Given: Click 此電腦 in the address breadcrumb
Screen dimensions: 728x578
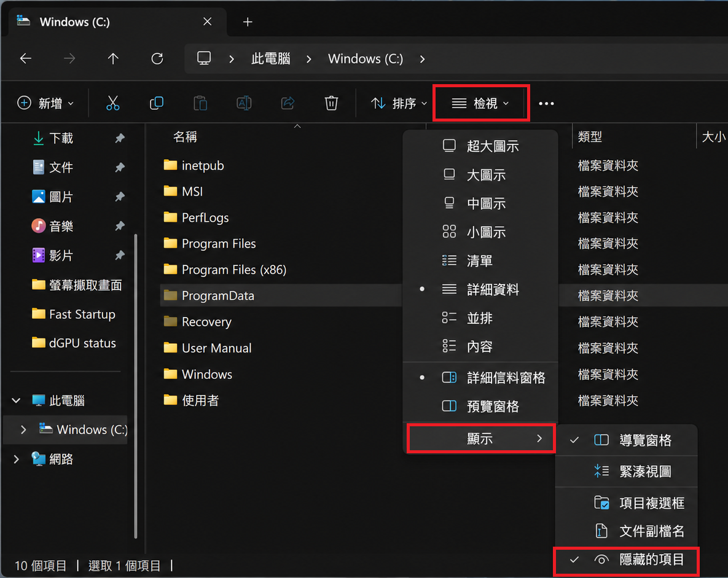Looking at the screenshot, I should pos(271,59).
